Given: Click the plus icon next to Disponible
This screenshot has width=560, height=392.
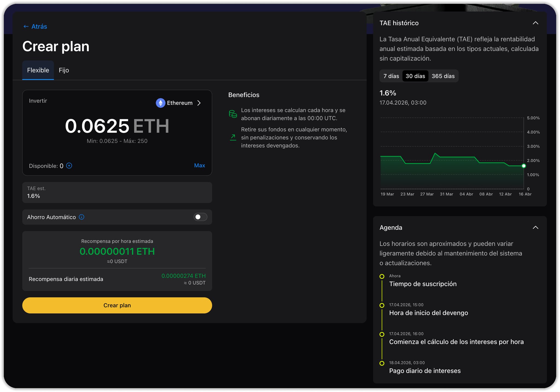Looking at the screenshot, I should coord(69,166).
